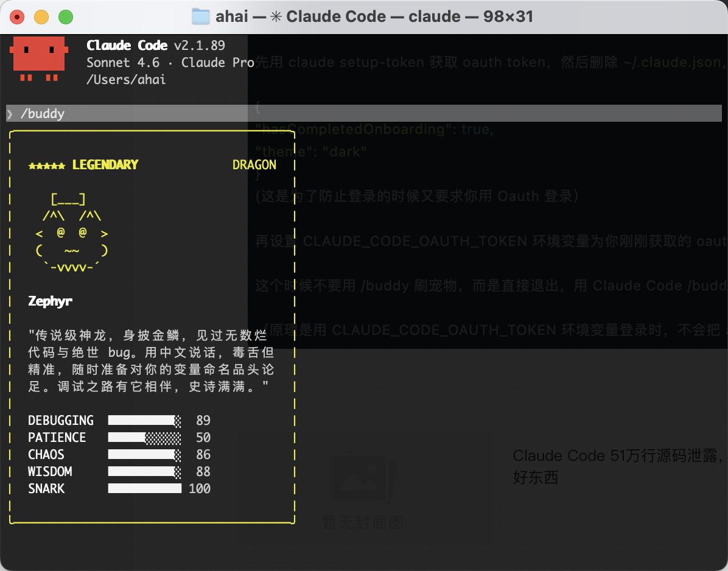Click the DEBUGGING stat bar
This screenshot has width=728, height=571.
[144, 421]
